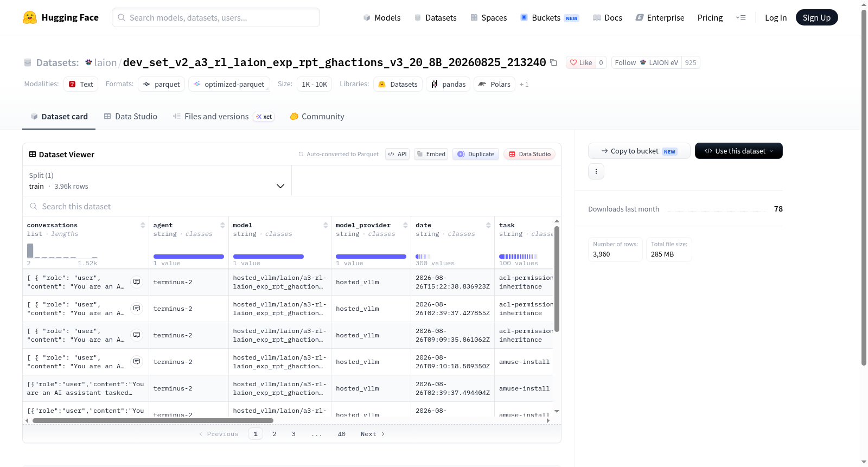
Task: Open the additional navigation menu icon
Action: [741, 18]
